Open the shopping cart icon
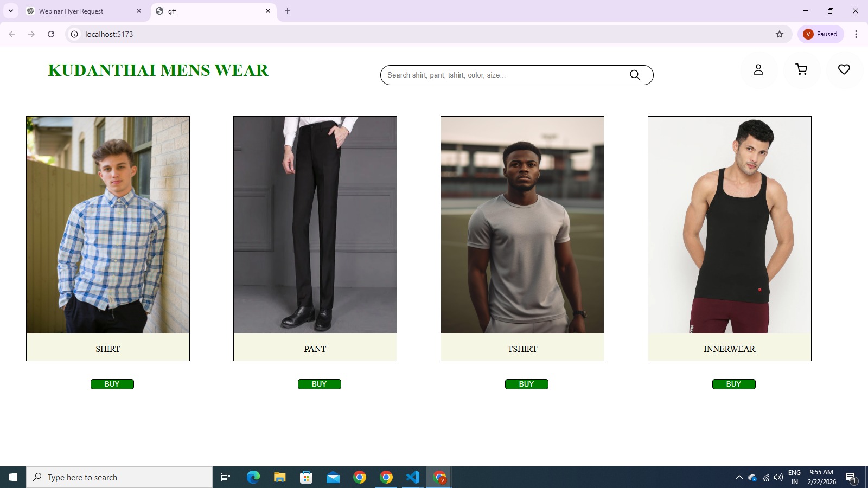 coord(801,69)
